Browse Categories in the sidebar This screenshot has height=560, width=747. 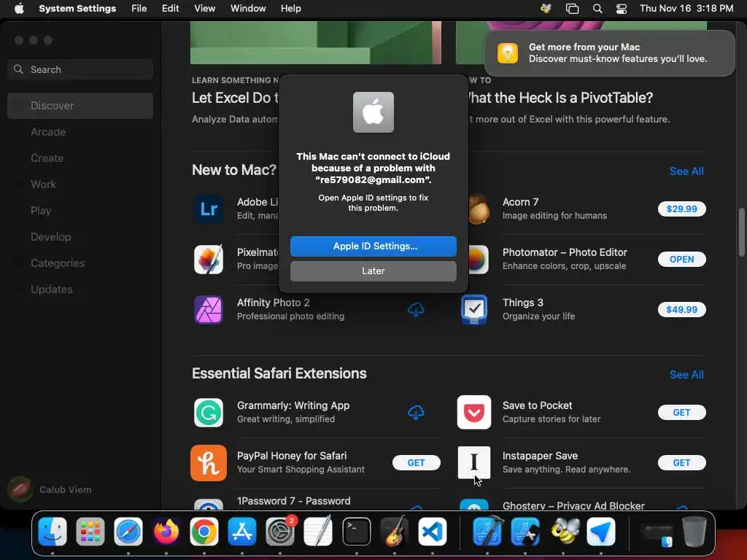[x=80, y=262]
